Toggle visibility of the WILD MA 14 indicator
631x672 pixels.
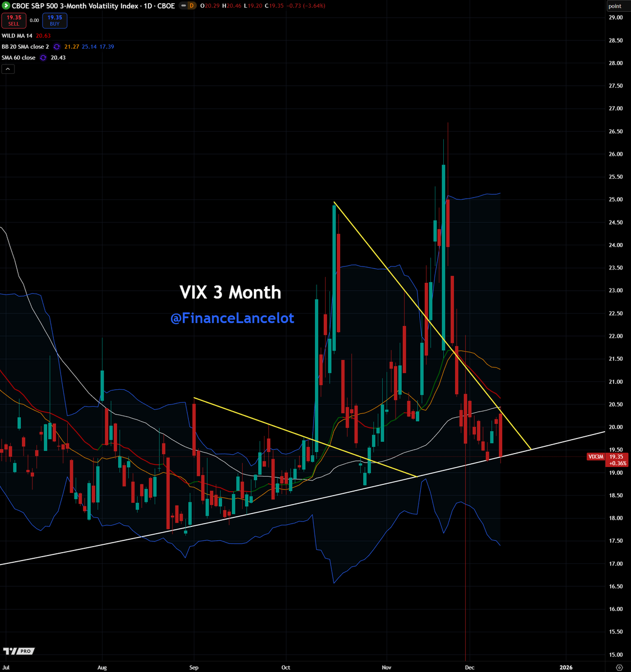(x=17, y=35)
